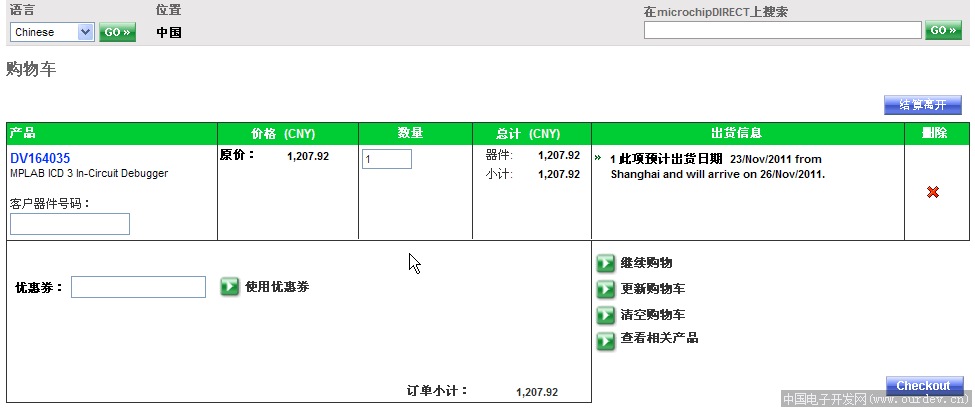Viewport: 975px width, 411px height.
Task: Open the Chinese language dropdown
Action: pos(52,32)
